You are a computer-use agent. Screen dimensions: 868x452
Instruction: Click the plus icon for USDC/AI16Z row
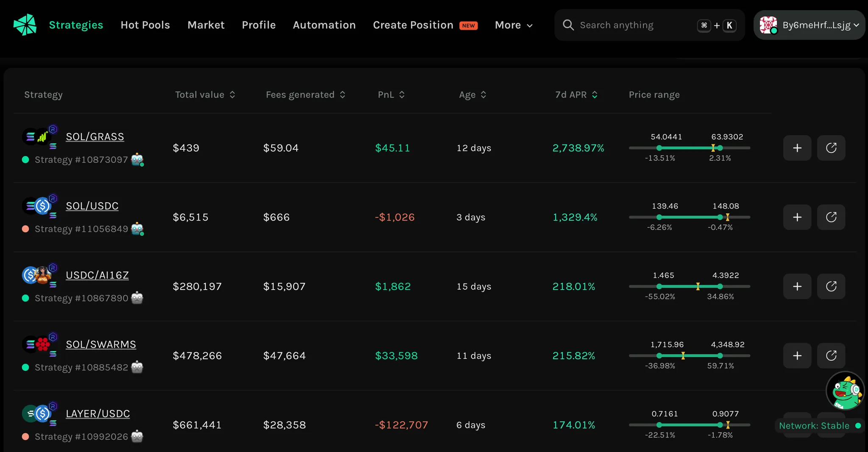click(x=797, y=286)
